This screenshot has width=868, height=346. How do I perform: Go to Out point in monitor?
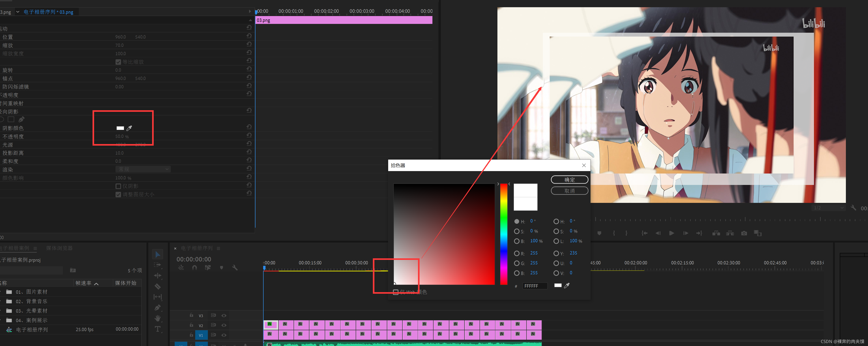(699, 233)
